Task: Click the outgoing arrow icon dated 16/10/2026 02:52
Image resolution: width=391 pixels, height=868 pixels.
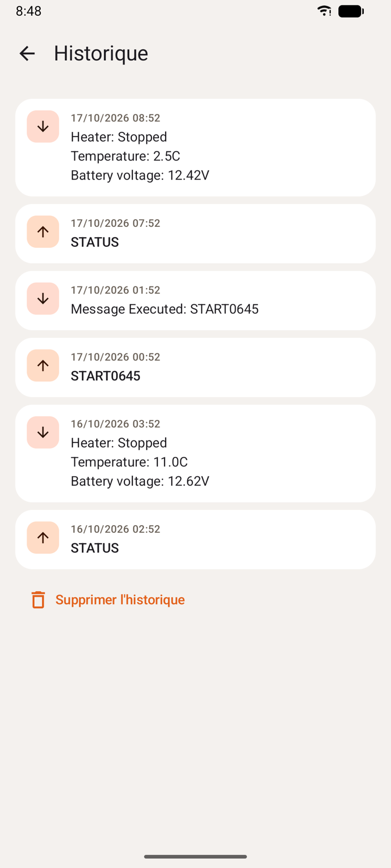Action: 43,538
